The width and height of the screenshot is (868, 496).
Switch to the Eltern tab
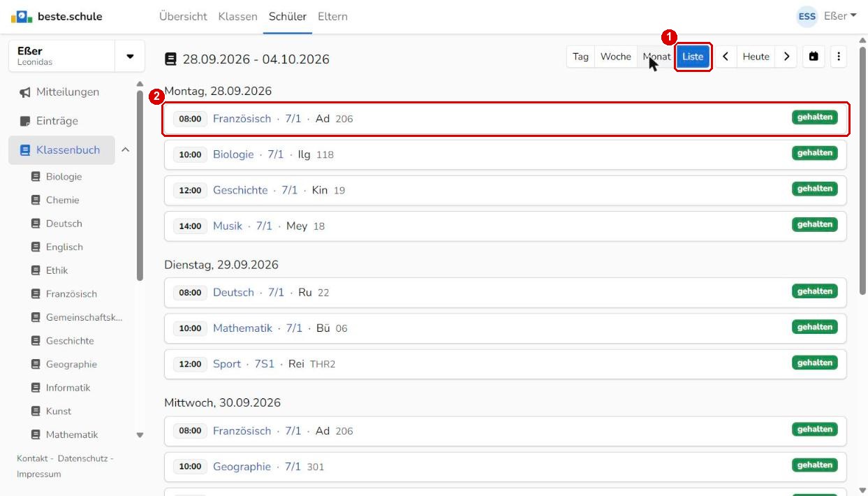[332, 16]
